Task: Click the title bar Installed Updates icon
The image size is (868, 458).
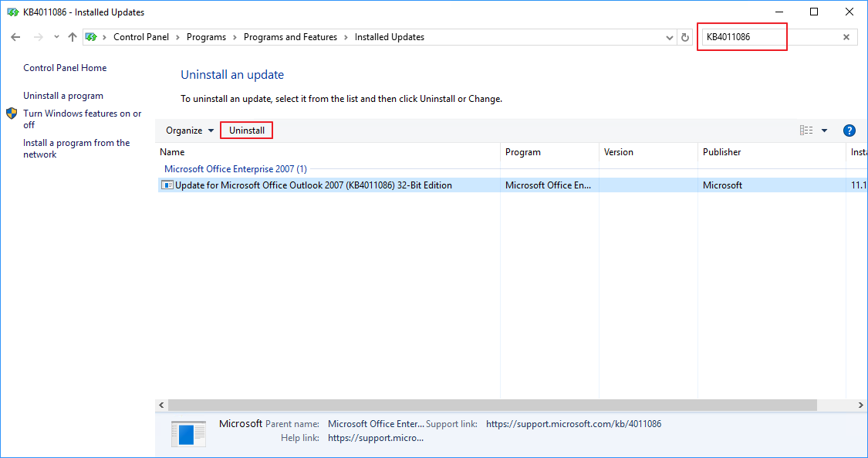Action: pos(12,12)
